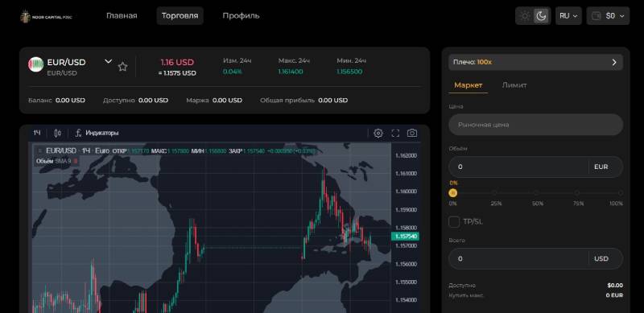
Task: Click the Баланс 0.00 USD value
Action: click(x=70, y=101)
